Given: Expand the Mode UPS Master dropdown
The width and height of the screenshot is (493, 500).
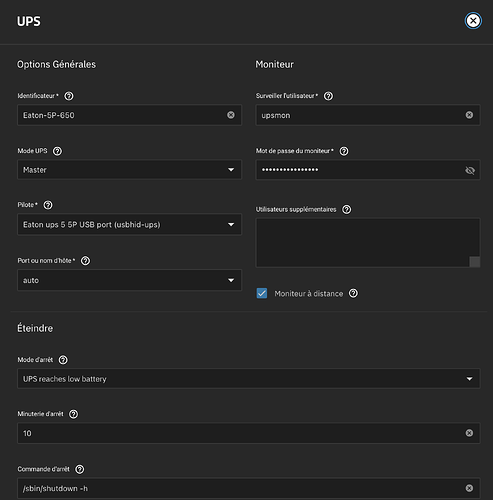Looking at the screenshot, I should pyautogui.click(x=129, y=170).
